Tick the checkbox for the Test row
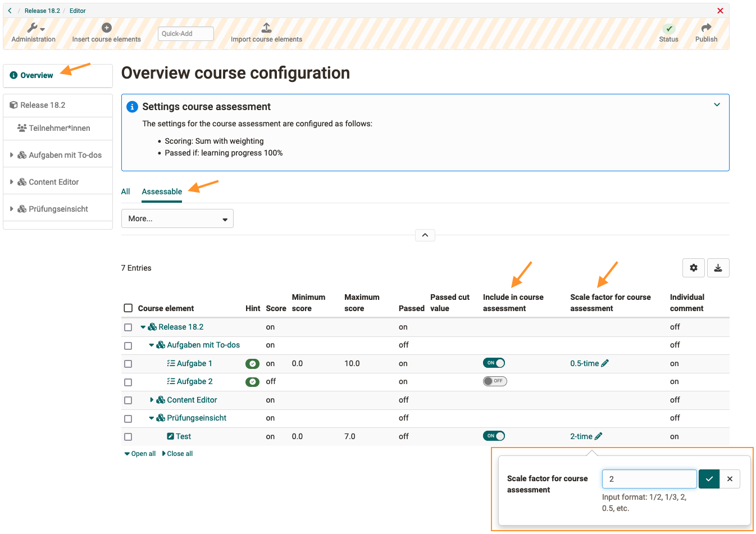 [x=128, y=437]
